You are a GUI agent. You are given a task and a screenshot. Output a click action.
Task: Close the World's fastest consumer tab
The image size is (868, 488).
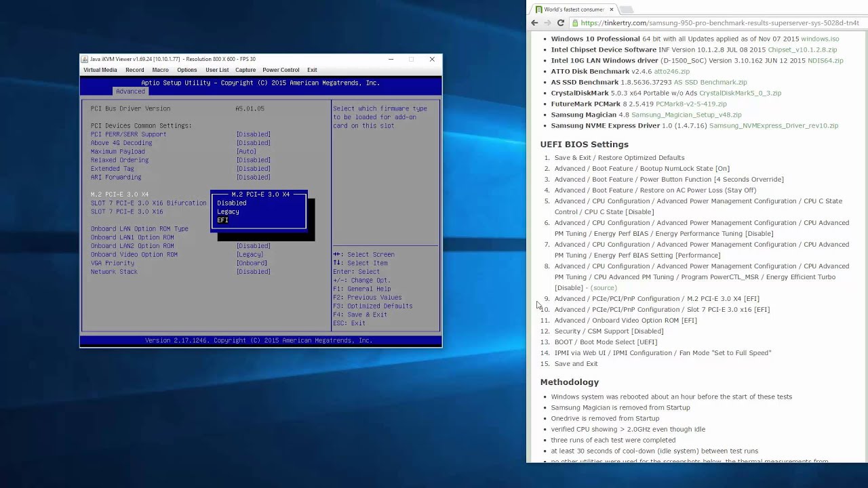click(612, 9)
